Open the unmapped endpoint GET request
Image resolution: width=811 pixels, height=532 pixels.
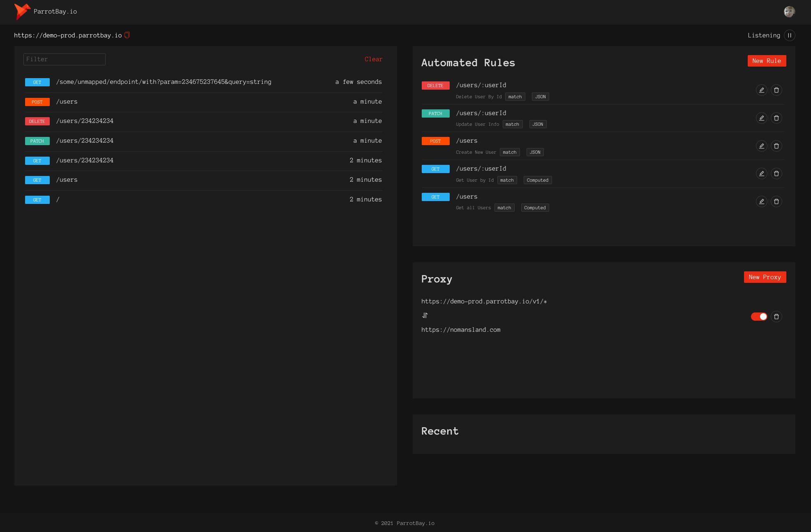[x=164, y=82]
